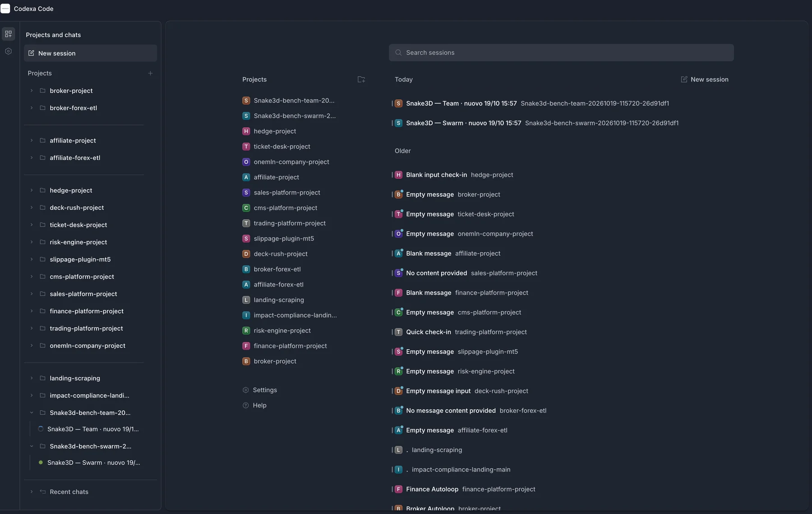Click the Recent chats icon
Viewport: 812px width, 514px height.
tap(42, 492)
